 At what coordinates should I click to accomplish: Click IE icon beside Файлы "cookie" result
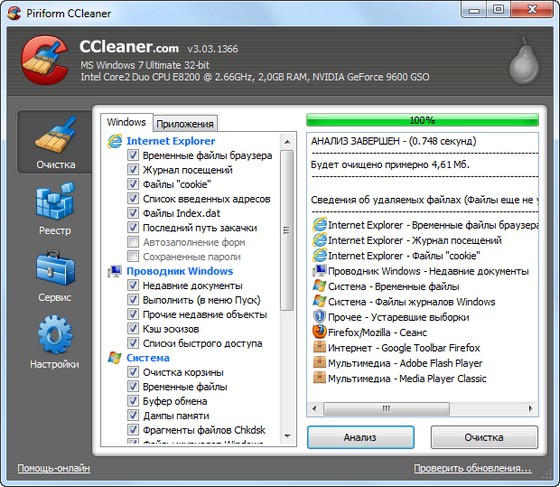[x=319, y=255]
